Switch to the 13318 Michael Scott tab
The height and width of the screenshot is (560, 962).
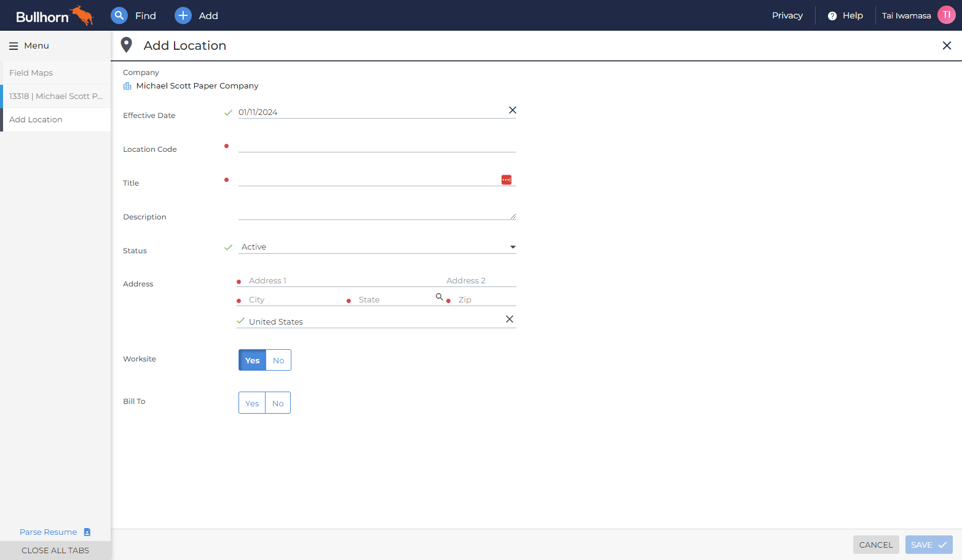(55, 96)
